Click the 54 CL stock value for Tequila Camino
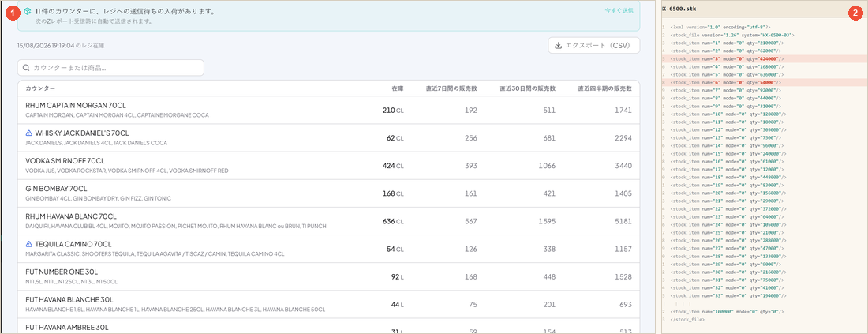This screenshot has width=868, height=334. click(395, 249)
